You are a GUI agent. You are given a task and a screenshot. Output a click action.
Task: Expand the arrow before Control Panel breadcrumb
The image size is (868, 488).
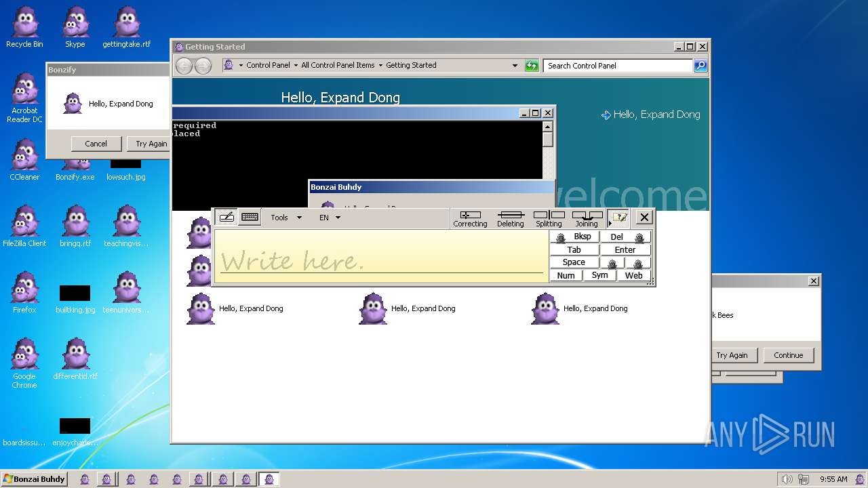[241, 66]
